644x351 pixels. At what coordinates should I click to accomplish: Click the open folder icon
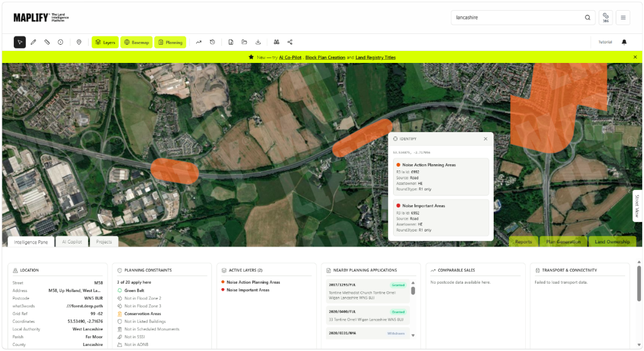point(245,42)
